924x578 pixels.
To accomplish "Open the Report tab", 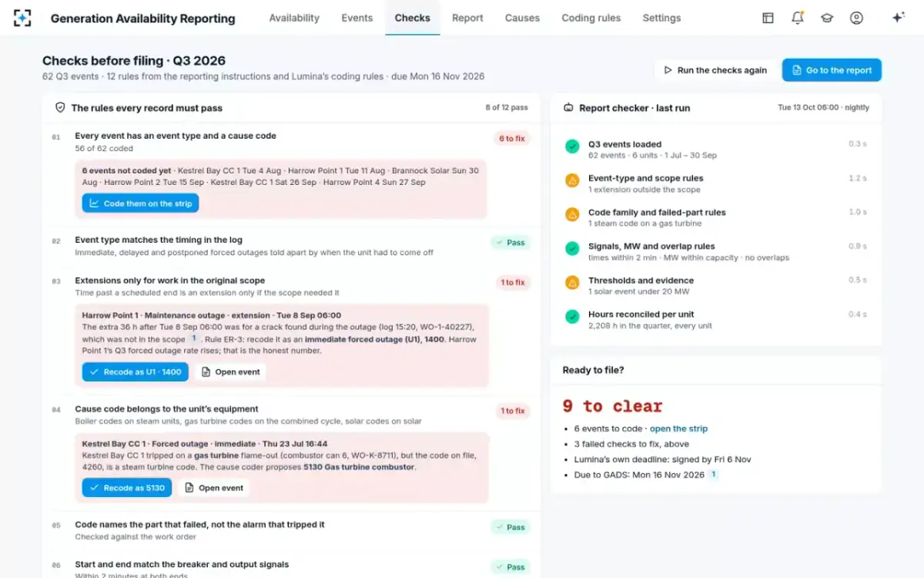I will 467,18.
